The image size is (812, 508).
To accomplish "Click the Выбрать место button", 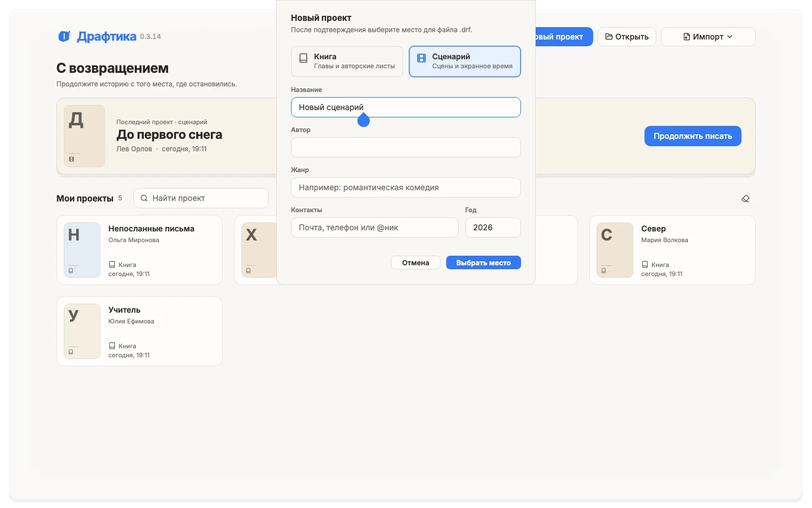I will tap(483, 262).
